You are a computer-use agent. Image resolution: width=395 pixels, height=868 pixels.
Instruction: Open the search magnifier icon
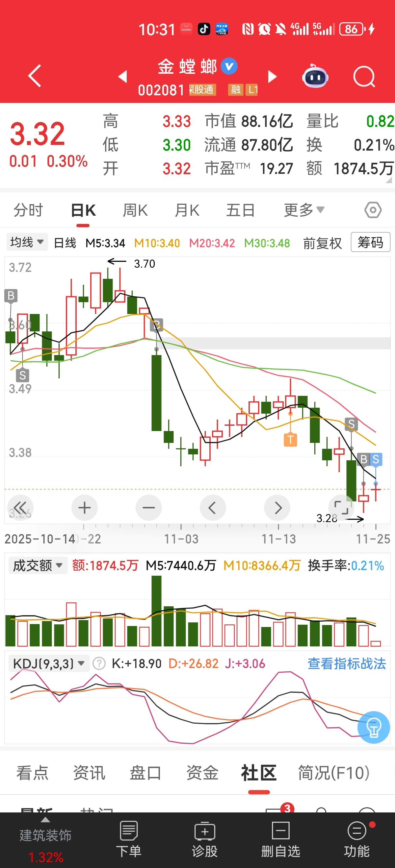pyautogui.click(x=364, y=77)
